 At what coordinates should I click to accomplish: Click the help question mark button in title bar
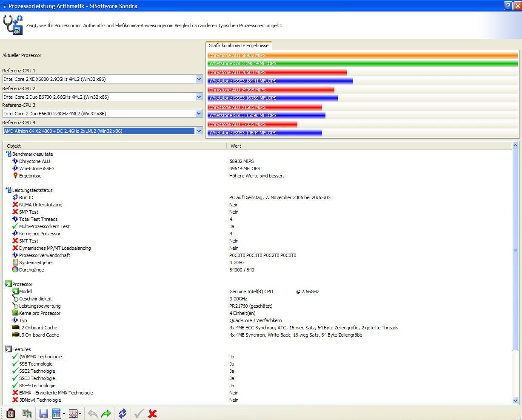508,6
